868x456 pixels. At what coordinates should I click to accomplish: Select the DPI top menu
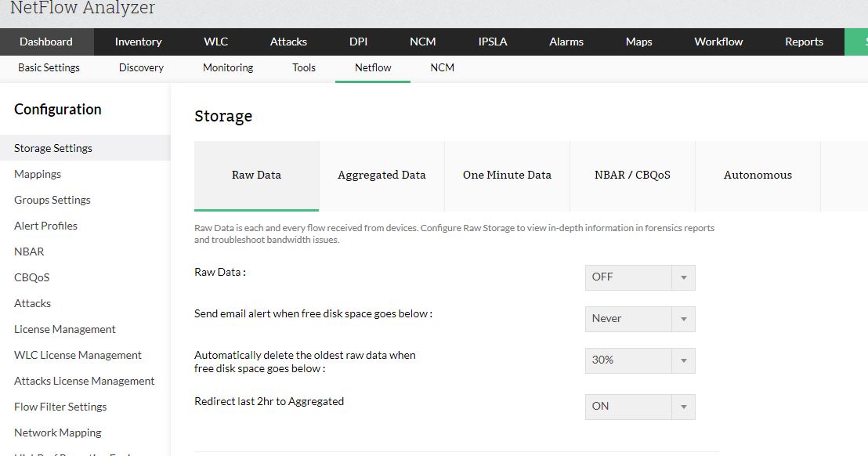click(358, 42)
